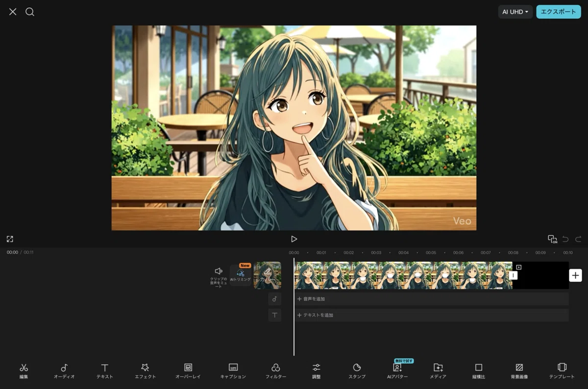
Task: Enter fullscreen preview with the expand icon
Action: [10, 239]
